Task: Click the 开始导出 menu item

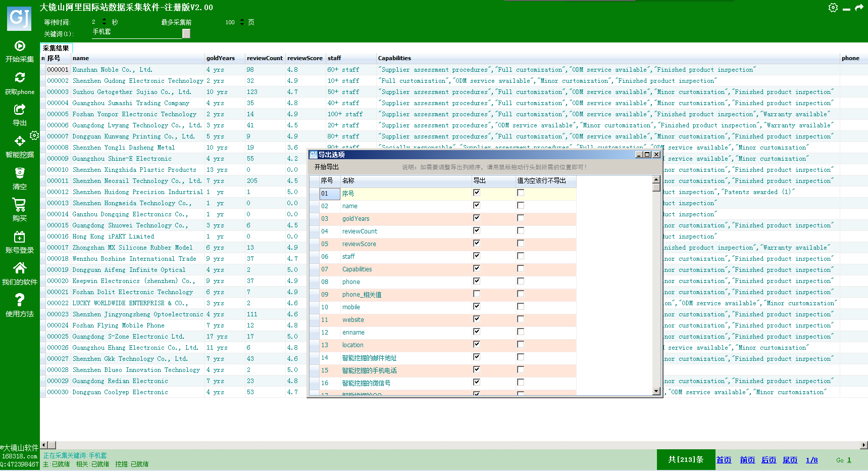Action: click(326, 167)
